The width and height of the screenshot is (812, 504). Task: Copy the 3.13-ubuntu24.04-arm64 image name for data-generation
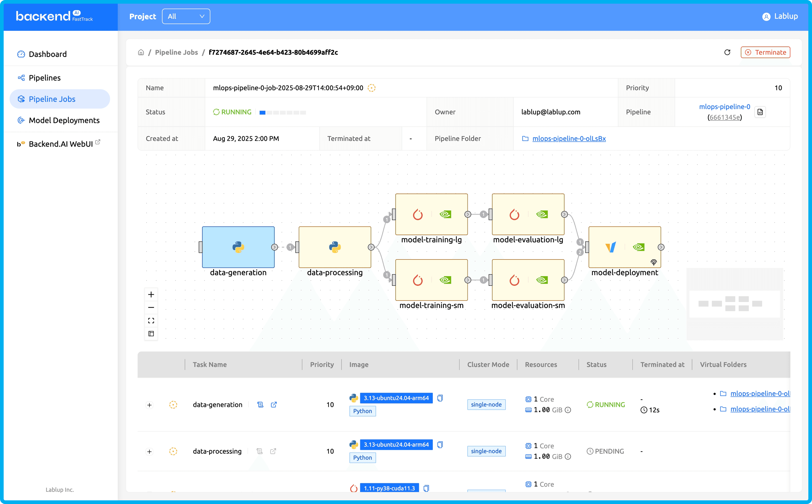440,398
